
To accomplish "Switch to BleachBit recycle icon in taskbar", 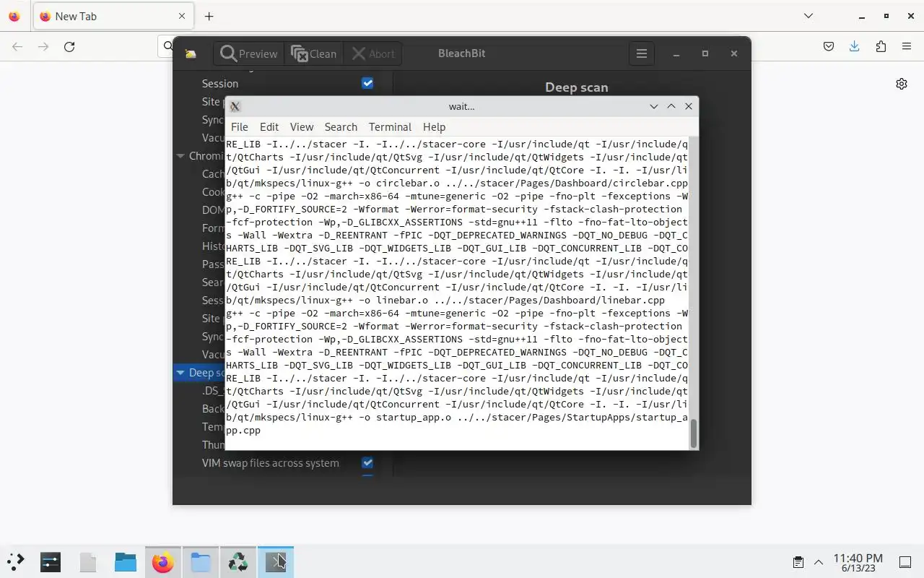I will (x=238, y=561).
